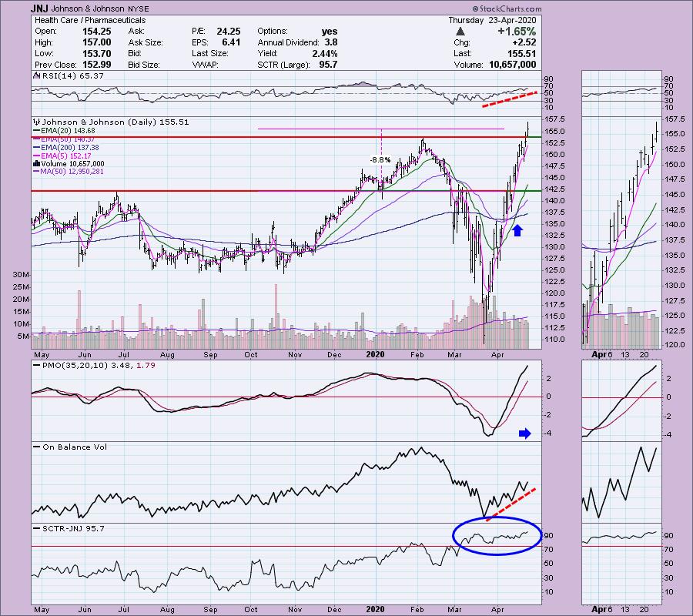Click the Annual Dividend value 3.8
Screen dimensions: 693x616
(x=331, y=42)
